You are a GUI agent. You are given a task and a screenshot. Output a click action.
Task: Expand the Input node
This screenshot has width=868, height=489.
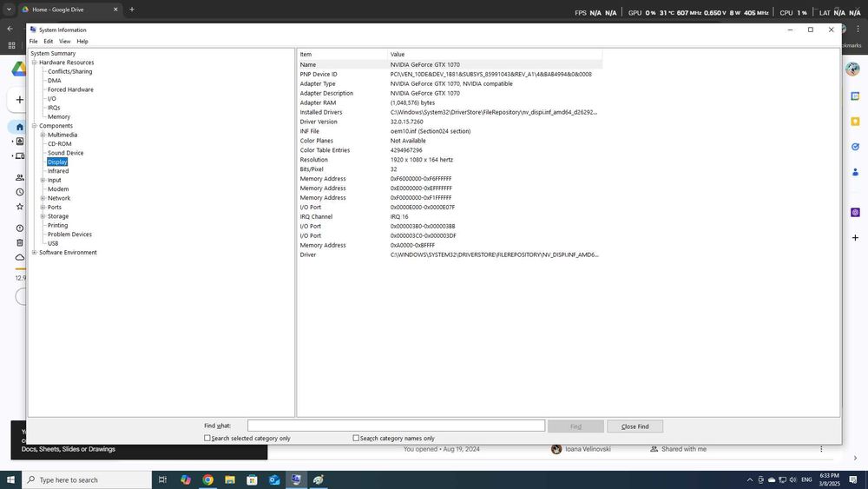(x=43, y=180)
